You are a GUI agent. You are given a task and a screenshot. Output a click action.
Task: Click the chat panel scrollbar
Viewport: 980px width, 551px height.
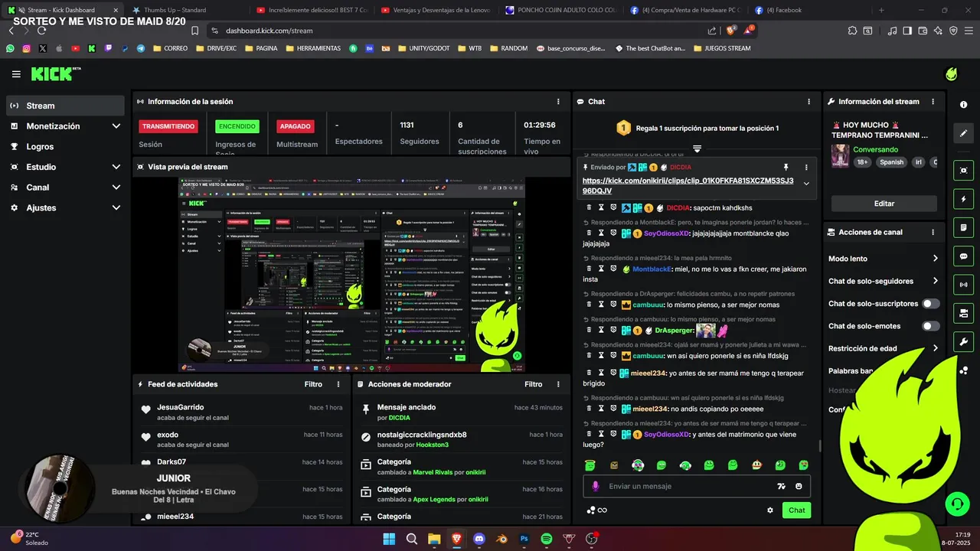click(x=819, y=445)
